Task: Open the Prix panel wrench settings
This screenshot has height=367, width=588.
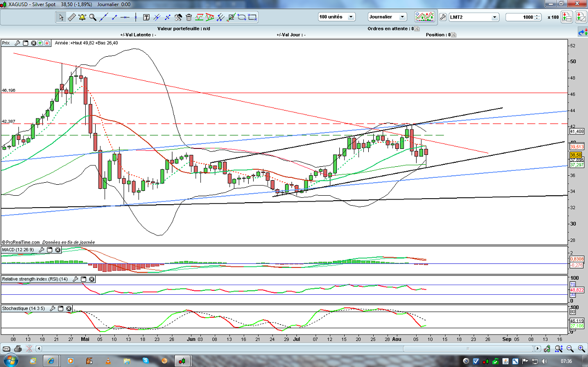Action: point(16,43)
